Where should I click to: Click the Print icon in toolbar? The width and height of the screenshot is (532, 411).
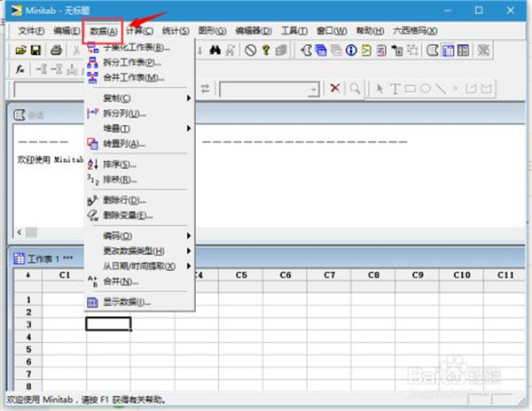tap(56, 50)
